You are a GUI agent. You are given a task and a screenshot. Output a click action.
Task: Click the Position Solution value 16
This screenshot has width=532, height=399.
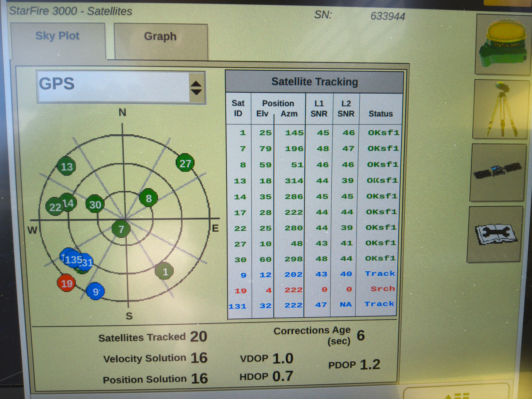[x=199, y=378]
